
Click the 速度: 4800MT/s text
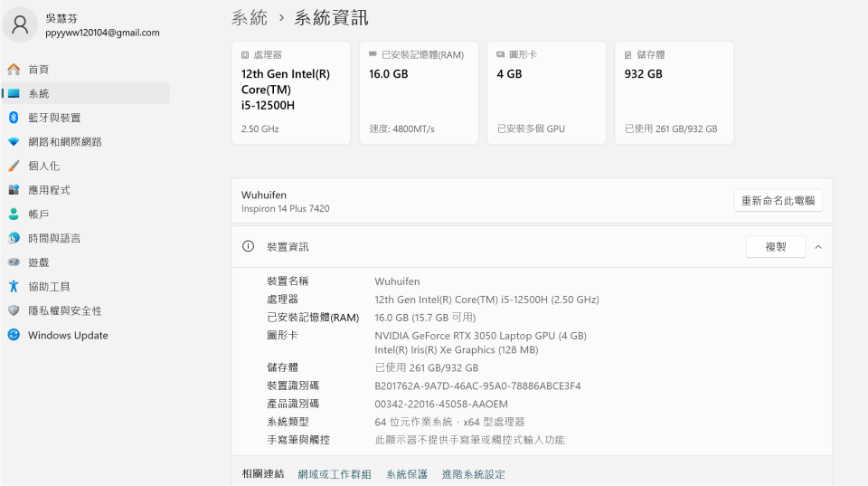(401, 129)
